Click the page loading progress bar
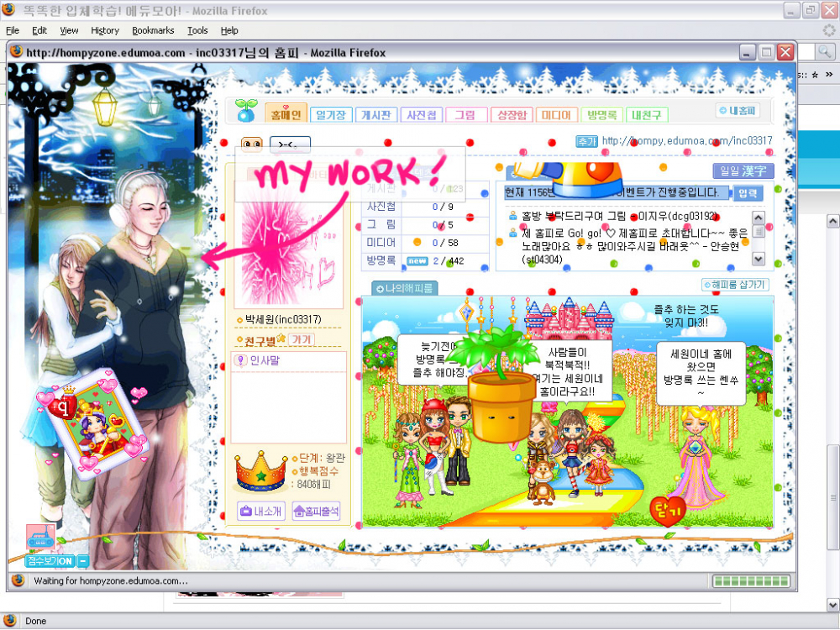 tap(750, 581)
